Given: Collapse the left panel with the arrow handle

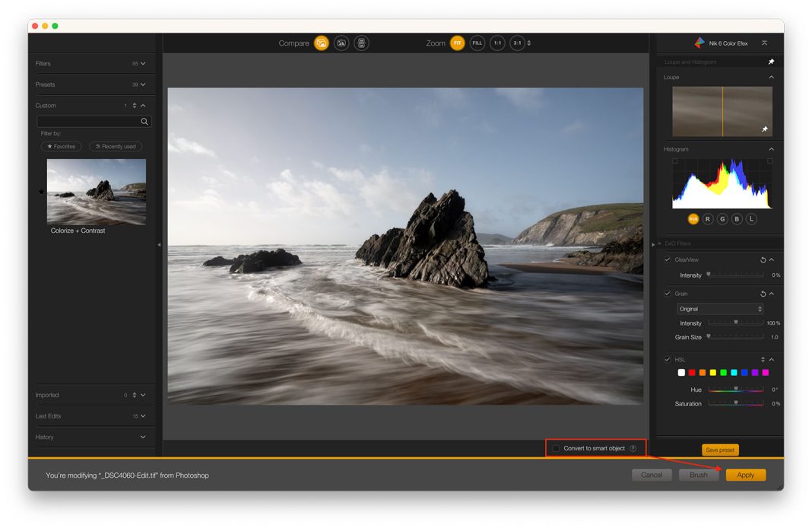Looking at the screenshot, I should pos(159,244).
